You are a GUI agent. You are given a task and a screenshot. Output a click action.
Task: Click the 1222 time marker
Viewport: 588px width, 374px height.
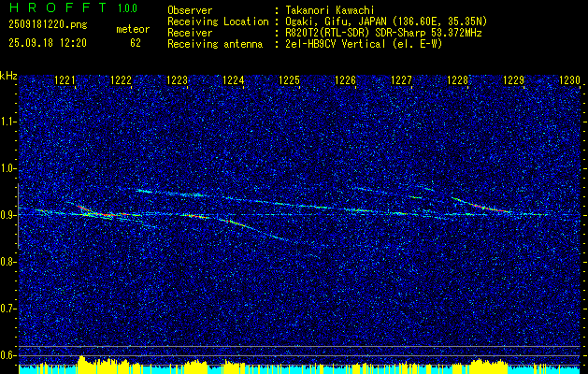coord(122,79)
